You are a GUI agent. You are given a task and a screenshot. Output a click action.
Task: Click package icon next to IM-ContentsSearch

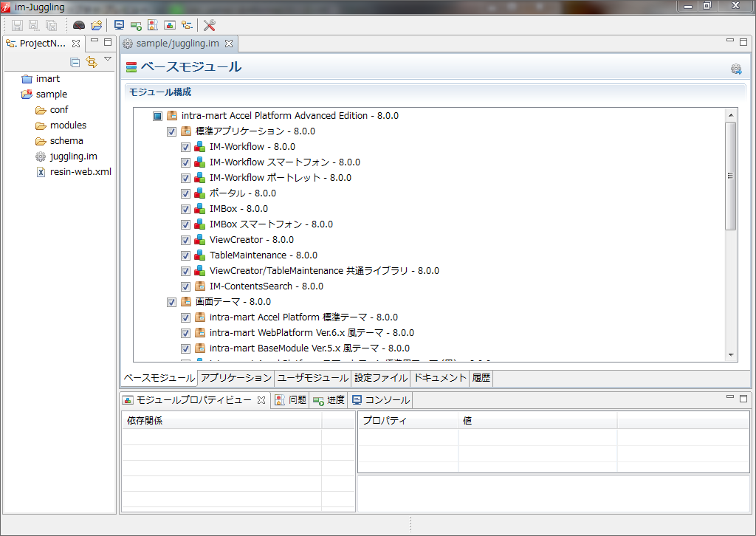pyautogui.click(x=200, y=286)
